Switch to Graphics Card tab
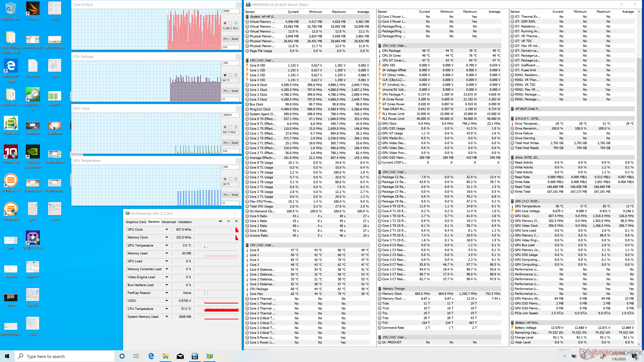This screenshot has width=644, height=362. (x=136, y=222)
